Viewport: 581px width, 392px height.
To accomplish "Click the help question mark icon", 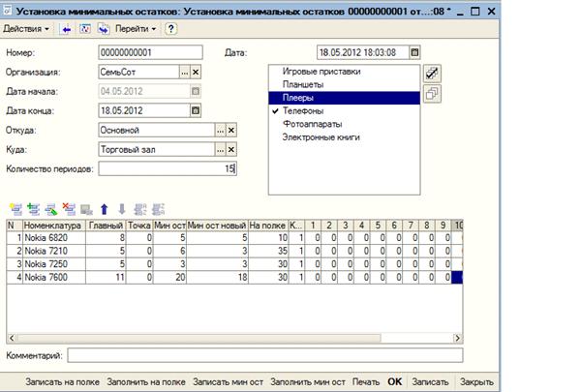I will [x=171, y=29].
